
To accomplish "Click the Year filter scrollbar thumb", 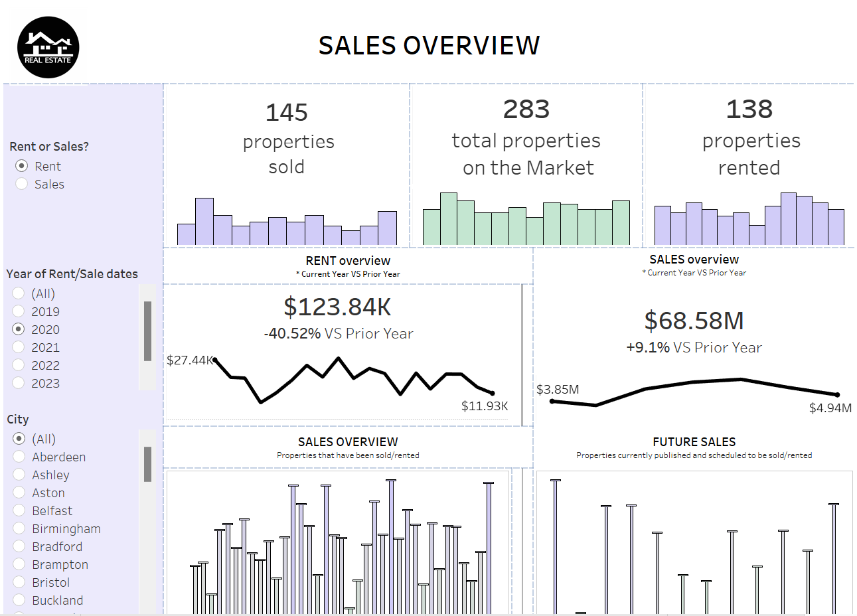I will [147, 331].
